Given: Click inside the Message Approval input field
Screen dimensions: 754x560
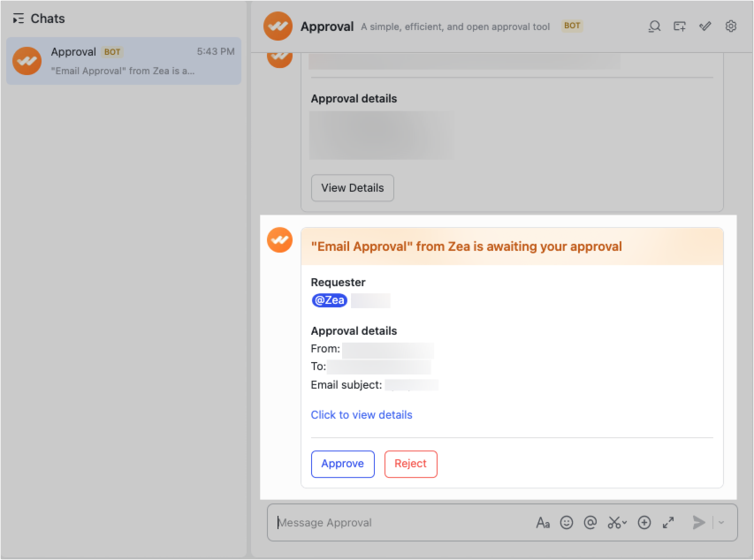Looking at the screenshot, I should tap(398, 522).
